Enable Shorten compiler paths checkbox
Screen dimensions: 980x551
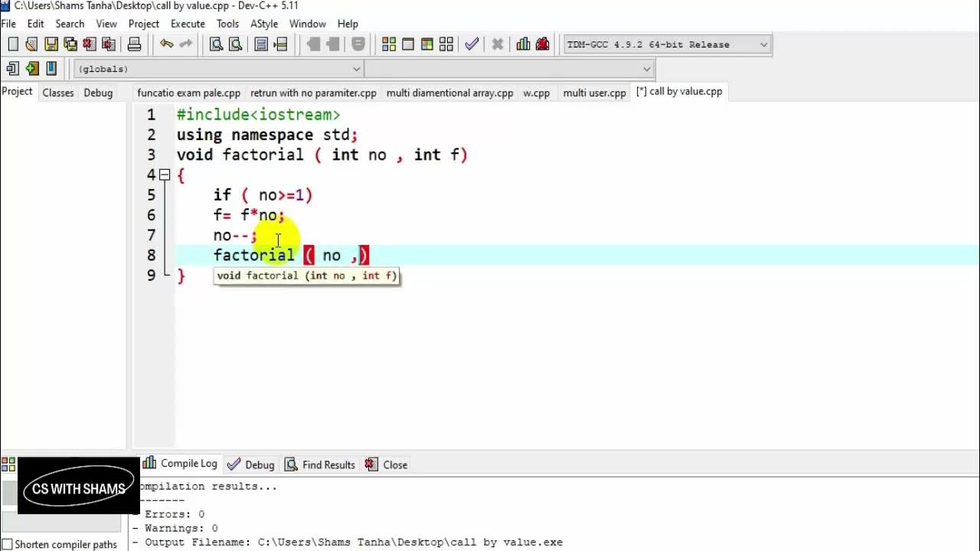point(8,545)
